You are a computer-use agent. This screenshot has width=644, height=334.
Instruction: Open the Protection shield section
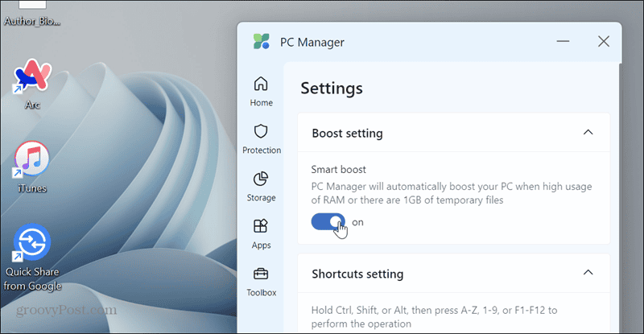[261, 139]
